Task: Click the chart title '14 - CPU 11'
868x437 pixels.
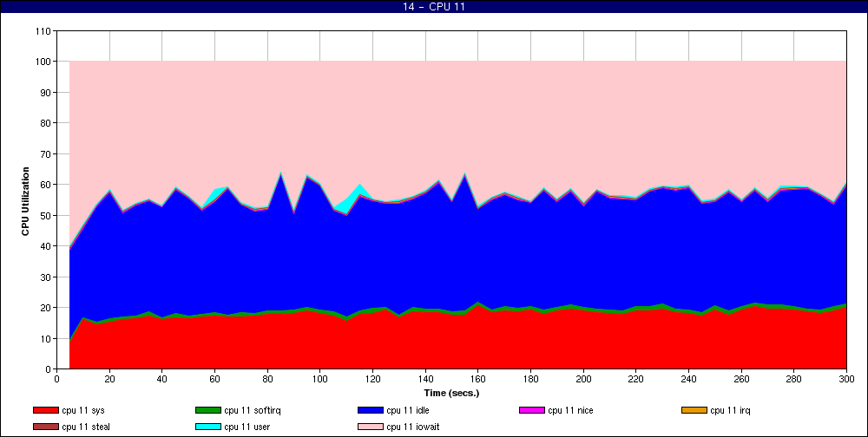Action: tap(434, 7)
